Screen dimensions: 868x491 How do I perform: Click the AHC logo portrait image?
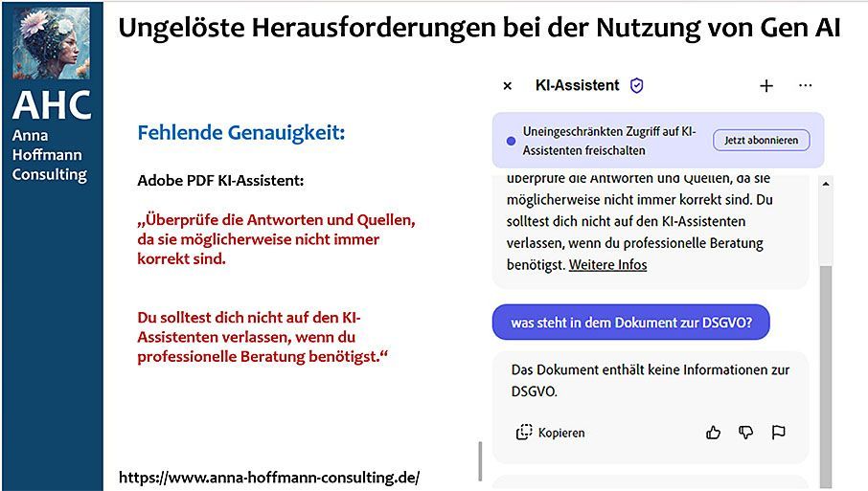tap(51, 43)
